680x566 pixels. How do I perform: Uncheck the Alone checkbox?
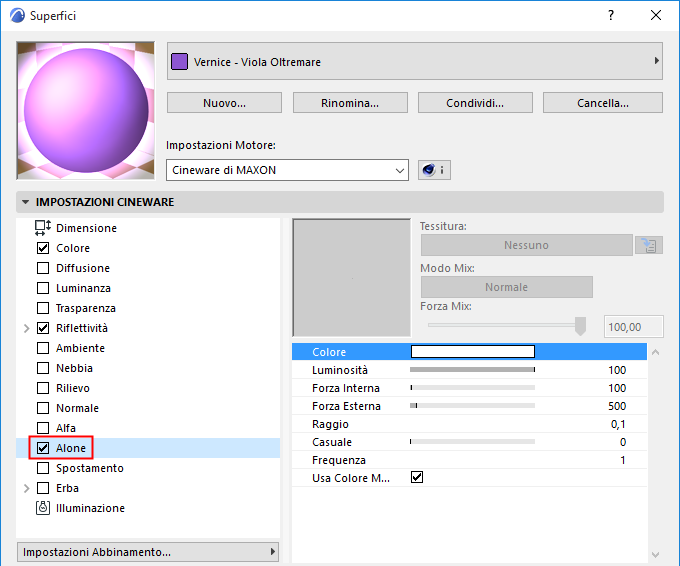(x=43, y=448)
